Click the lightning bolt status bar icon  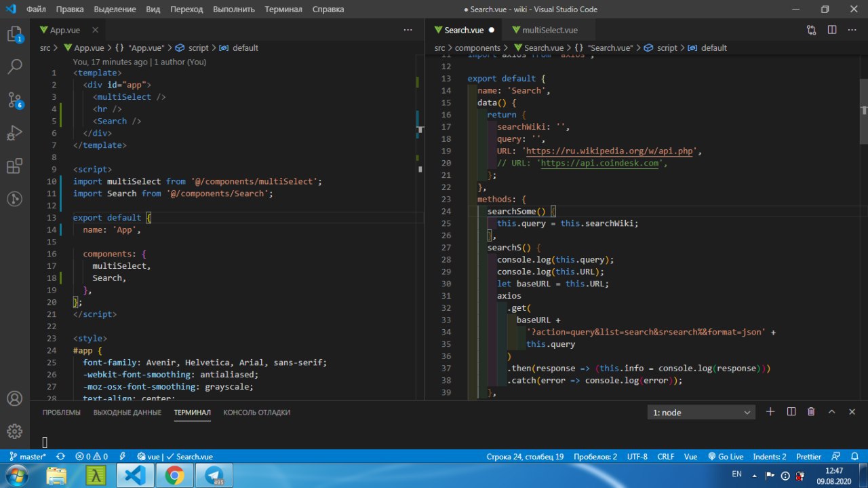point(123,457)
